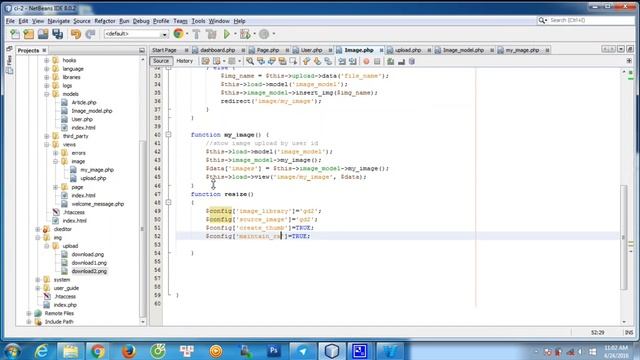Open the Run Project dropdown arrow

pos(235,34)
